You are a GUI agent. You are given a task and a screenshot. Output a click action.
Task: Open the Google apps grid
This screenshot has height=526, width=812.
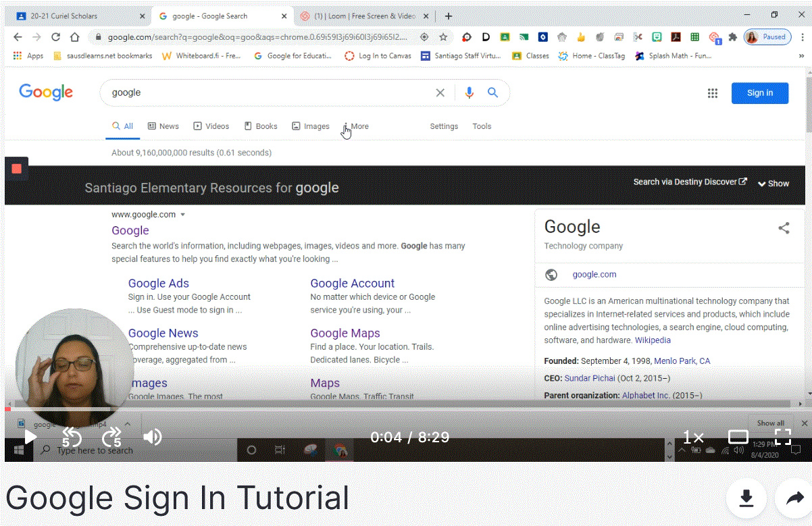tap(712, 93)
